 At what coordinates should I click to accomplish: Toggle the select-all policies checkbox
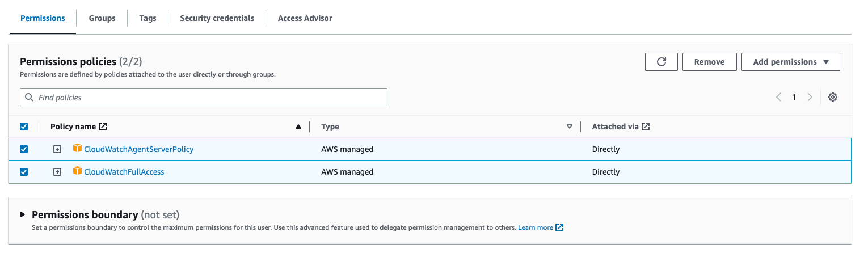click(24, 127)
